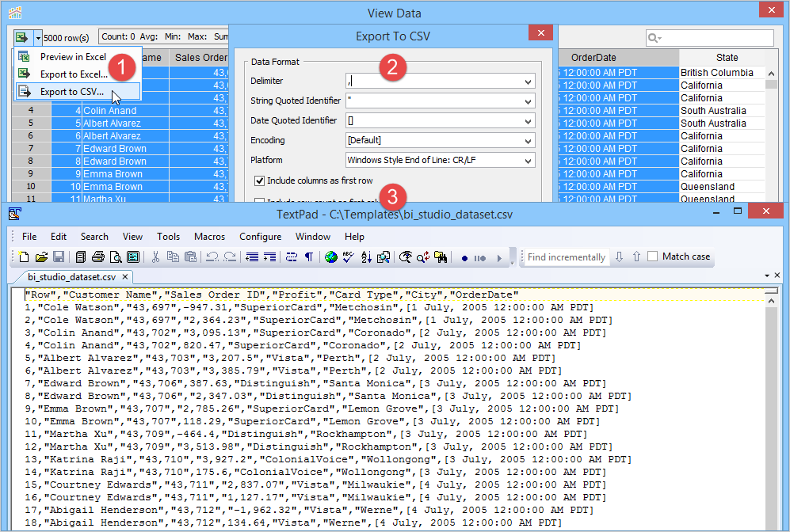Choose Export to CSV... menu entry
The image size is (790, 532).
[x=78, y=92]
